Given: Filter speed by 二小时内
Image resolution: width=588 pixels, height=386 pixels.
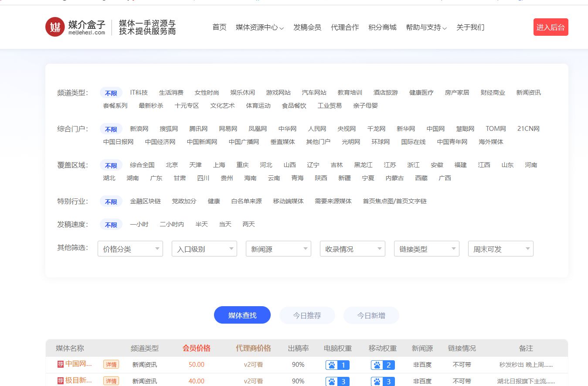Looking at the screenshot, I should [x=172, y=224].
